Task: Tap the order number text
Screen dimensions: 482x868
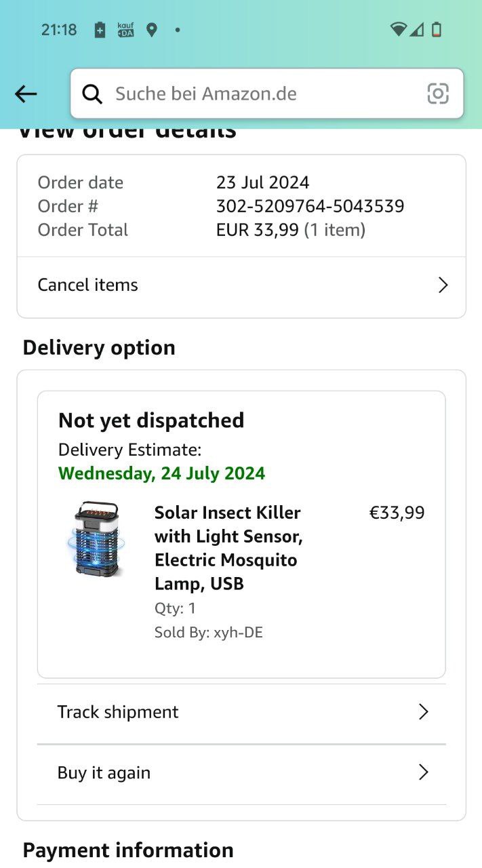Action: (310, 206)
